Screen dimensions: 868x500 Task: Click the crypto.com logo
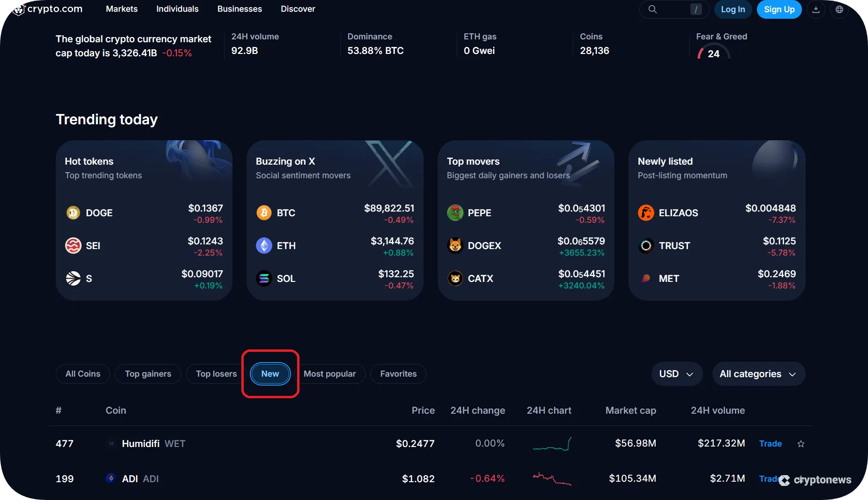point(46,9)
